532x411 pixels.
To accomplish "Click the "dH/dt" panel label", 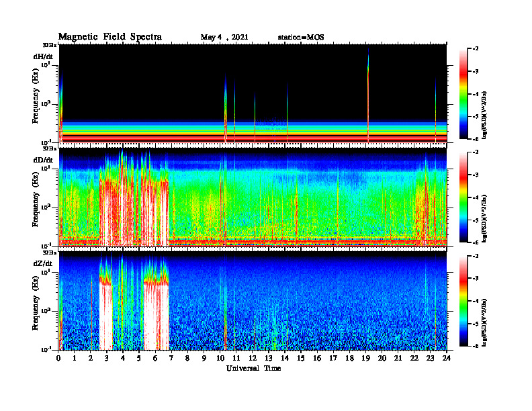I will 43,57.
